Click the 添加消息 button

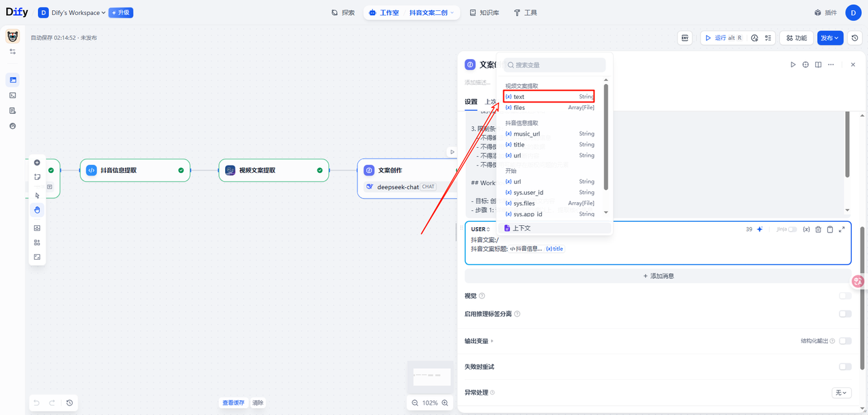(x=658, y=276)
